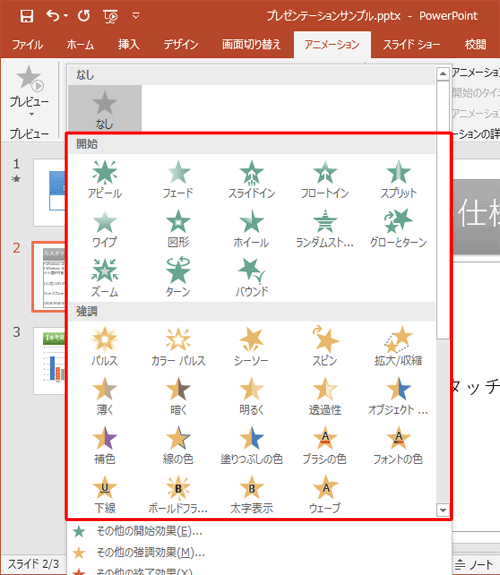Select the なし (no animation) option
500x575 pixels.
tap(105, 109)
